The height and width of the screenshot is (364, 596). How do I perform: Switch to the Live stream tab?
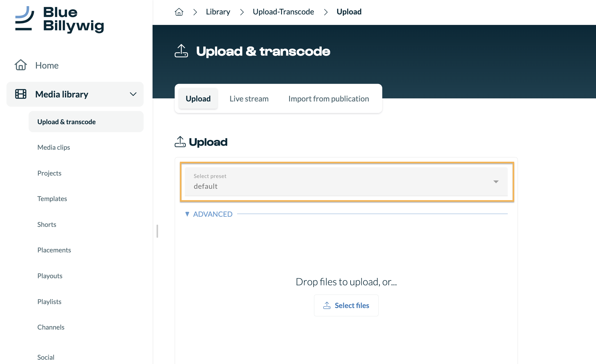tap(249, 99)
